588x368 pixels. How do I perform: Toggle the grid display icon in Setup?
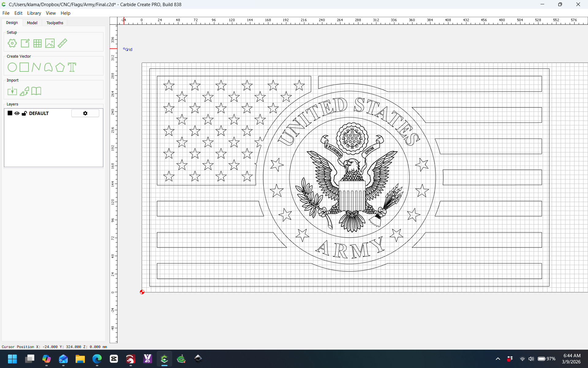37,43
